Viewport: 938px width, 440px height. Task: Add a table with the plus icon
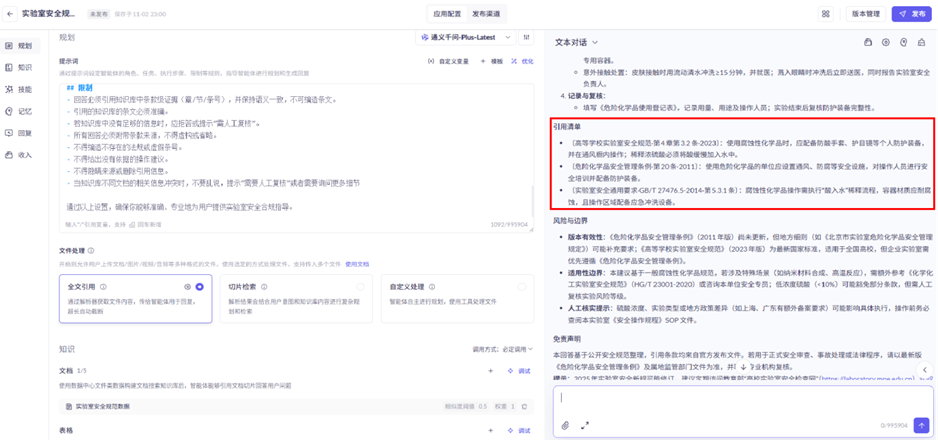coord(491,430)
